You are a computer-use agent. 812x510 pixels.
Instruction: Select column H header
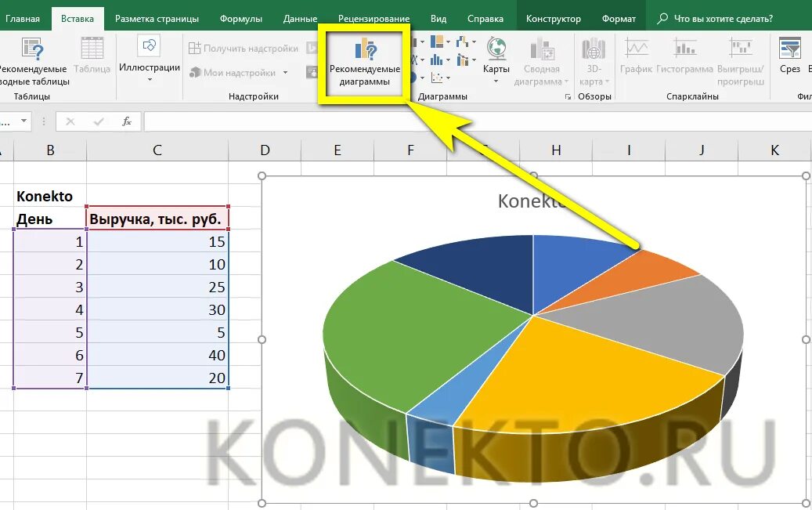556,150
